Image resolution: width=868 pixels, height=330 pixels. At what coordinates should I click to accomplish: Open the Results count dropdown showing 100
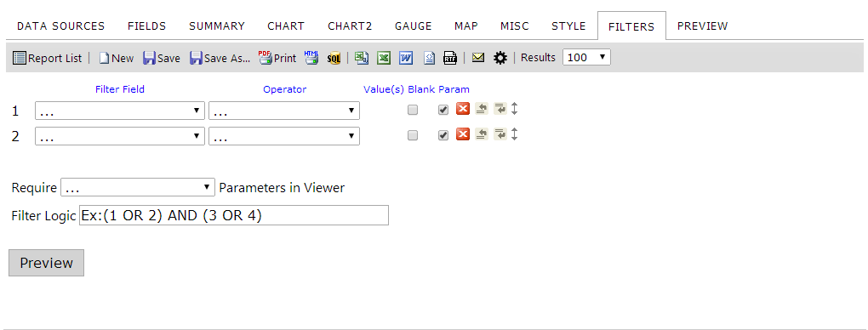tap(587, 58)
